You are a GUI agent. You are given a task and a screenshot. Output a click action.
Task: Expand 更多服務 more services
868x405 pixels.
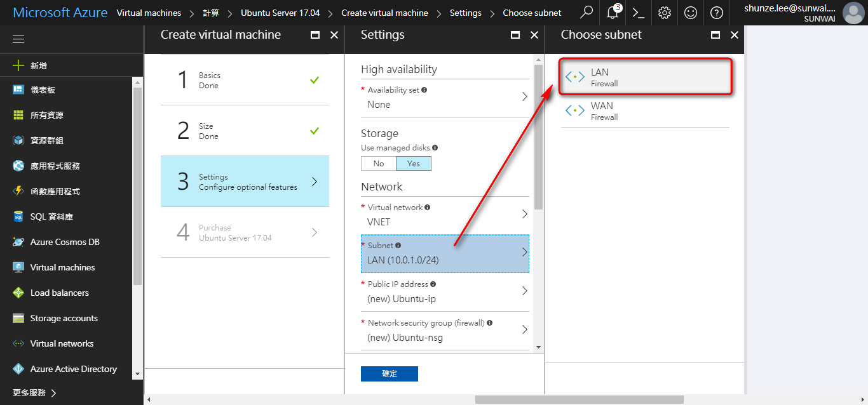pyautogui.click(x=35, y=393)
